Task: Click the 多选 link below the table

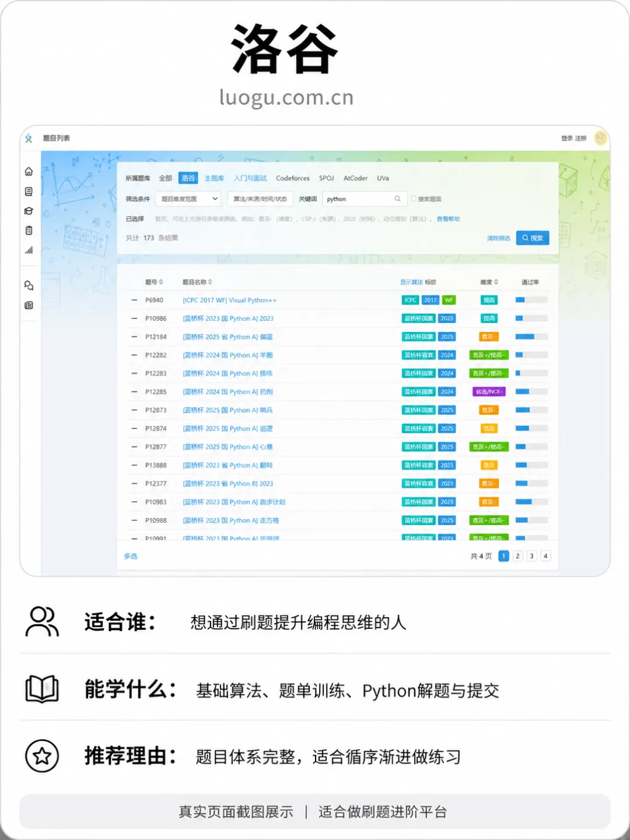Action: click(131, 556)
